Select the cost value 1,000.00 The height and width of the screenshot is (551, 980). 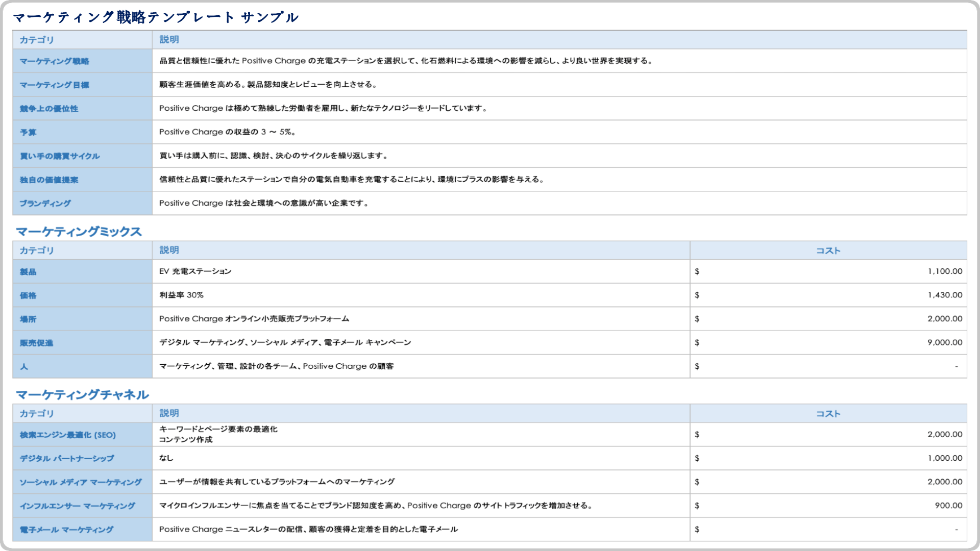pos(945,458)
